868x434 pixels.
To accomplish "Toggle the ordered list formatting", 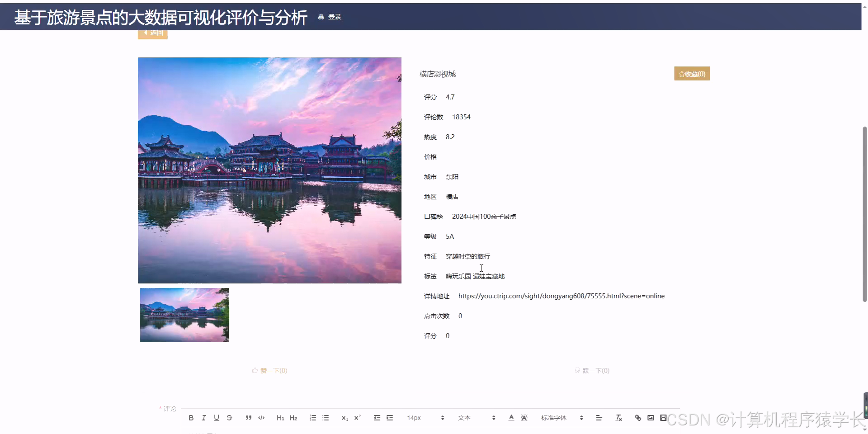I will click(x=312, y=418).
